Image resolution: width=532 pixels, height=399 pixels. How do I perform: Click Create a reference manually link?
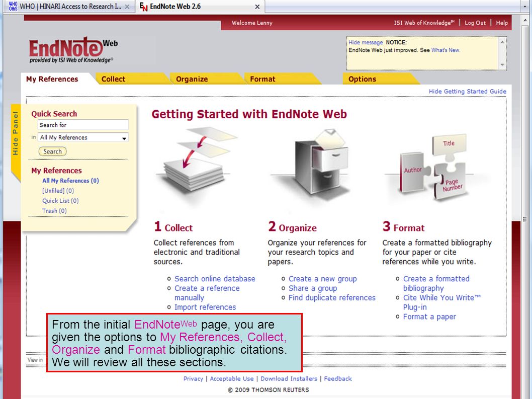207,293
